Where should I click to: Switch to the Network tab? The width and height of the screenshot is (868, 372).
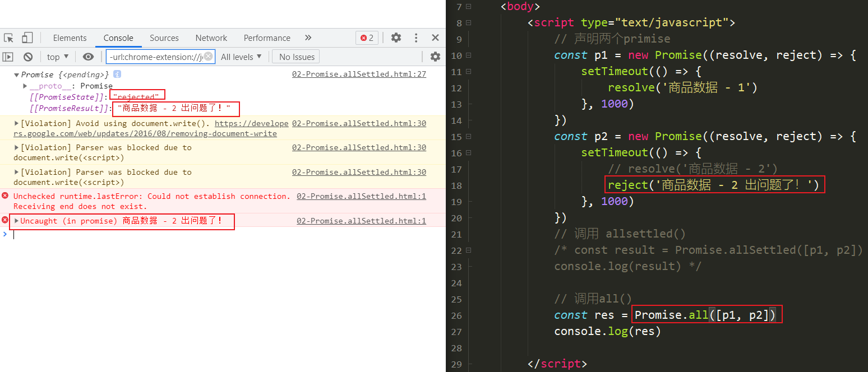coord(211,38)
